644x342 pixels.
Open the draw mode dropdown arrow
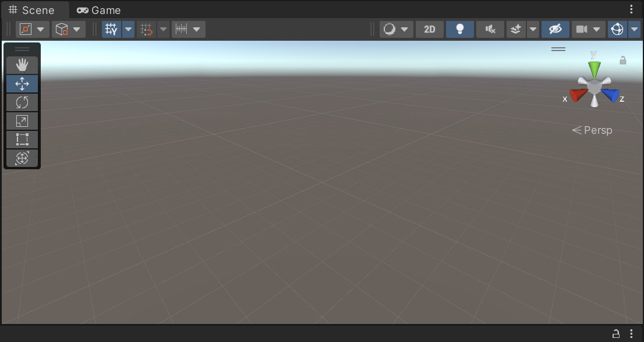[405, 29]
